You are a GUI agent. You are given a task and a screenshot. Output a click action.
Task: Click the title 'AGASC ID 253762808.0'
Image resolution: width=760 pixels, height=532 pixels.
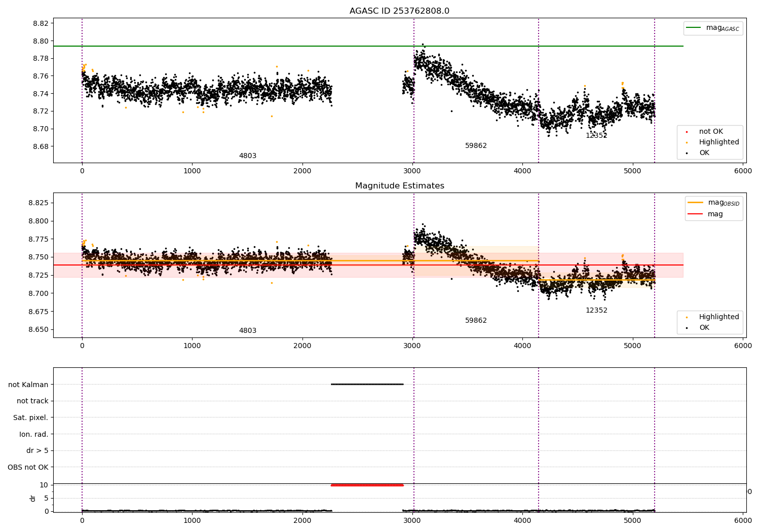pyautogui.click(x=399, y=11)
